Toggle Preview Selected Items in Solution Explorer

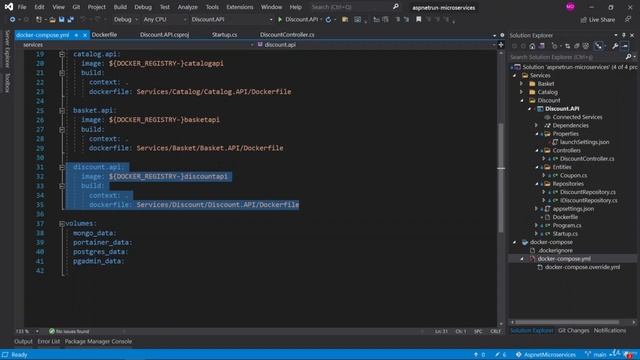point(625,46)
